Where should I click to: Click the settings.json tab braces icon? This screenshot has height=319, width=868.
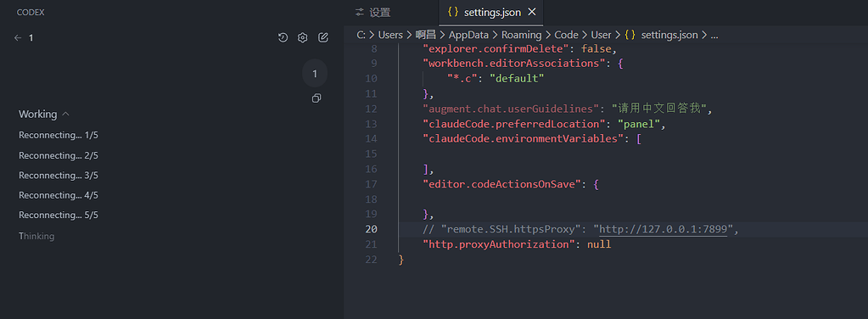[453, 12]
